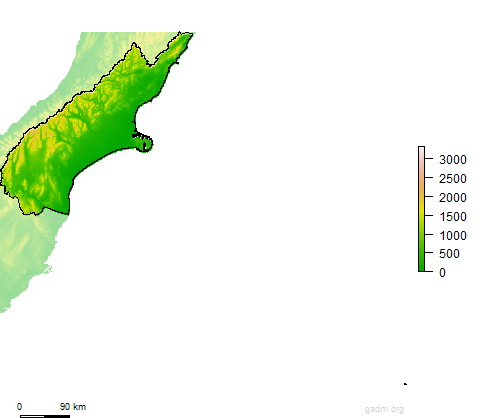Click the 0 label of the scale bar
480x418 pixels.
(x=19, y=407)
